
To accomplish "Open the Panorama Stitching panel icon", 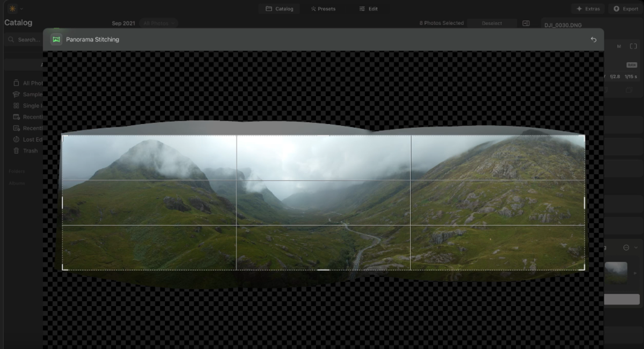I will click(x=56, y=39).
